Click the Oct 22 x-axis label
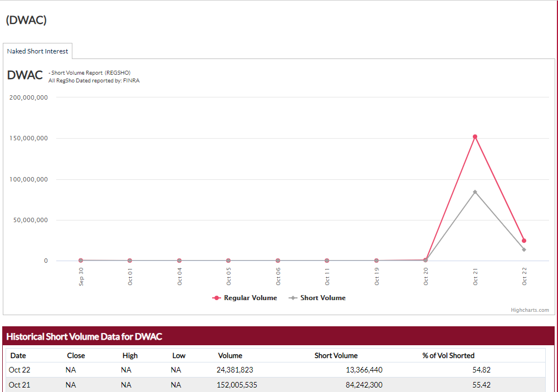The image size is (558, 392). (524, 276)
